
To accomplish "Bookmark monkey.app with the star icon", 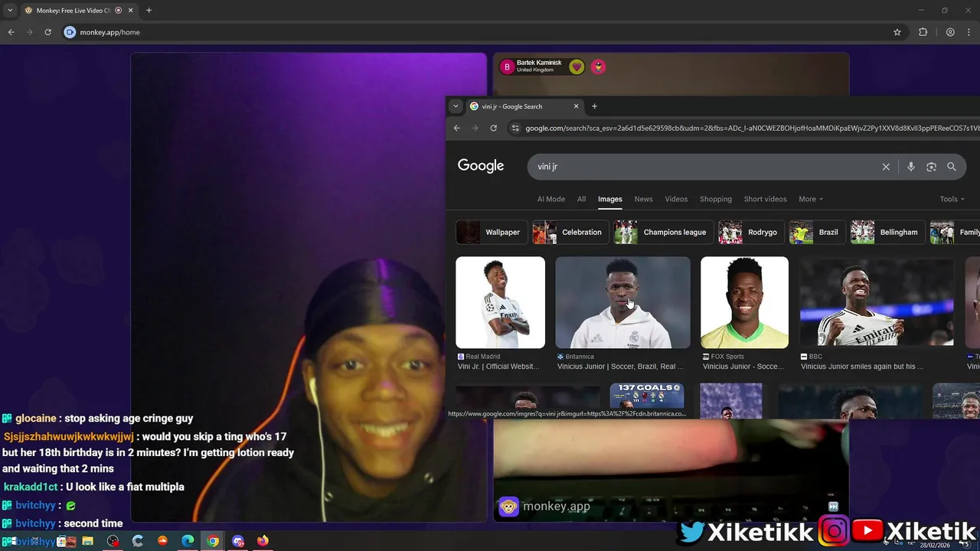I will point(897,32).
